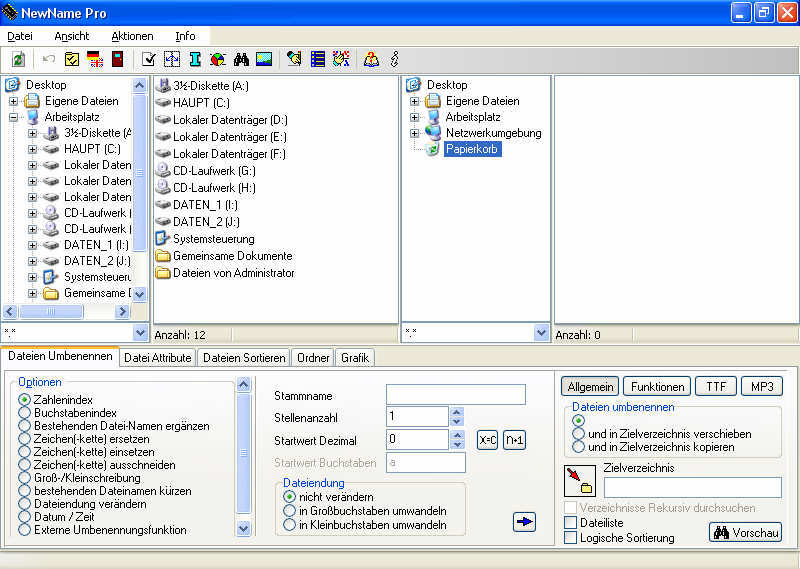
Task: Click the target folder picker icon
Action: 580,481
